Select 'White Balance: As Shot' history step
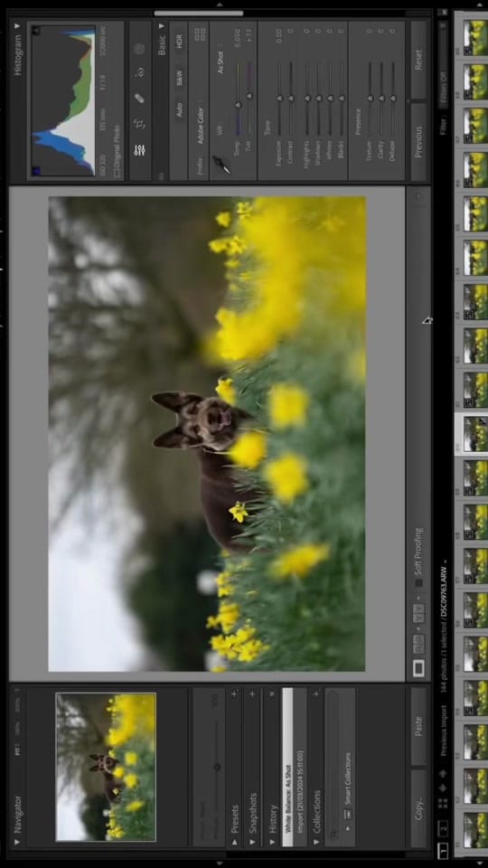The height and width of the screenshot is (868, 488). click(287, 767)
